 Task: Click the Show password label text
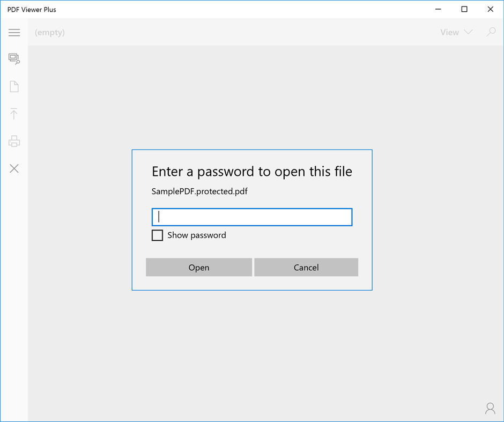pos(197,235)
